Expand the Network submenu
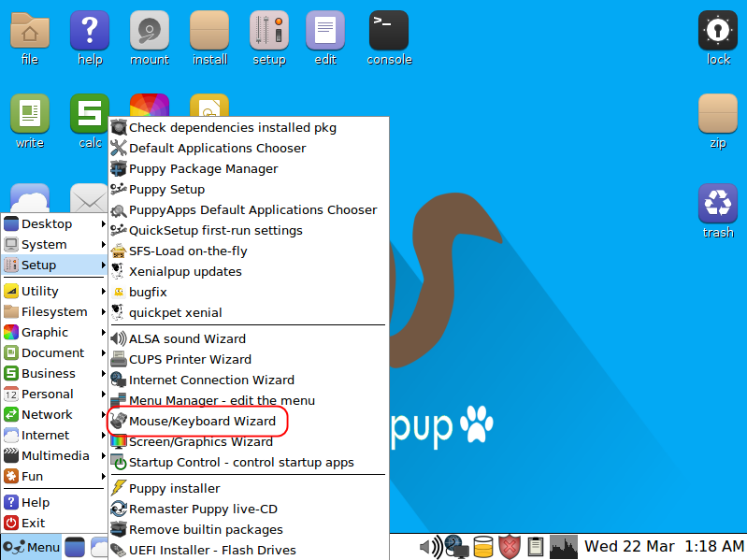The height and width of the screenshot is (560, 747). [54, 414]
